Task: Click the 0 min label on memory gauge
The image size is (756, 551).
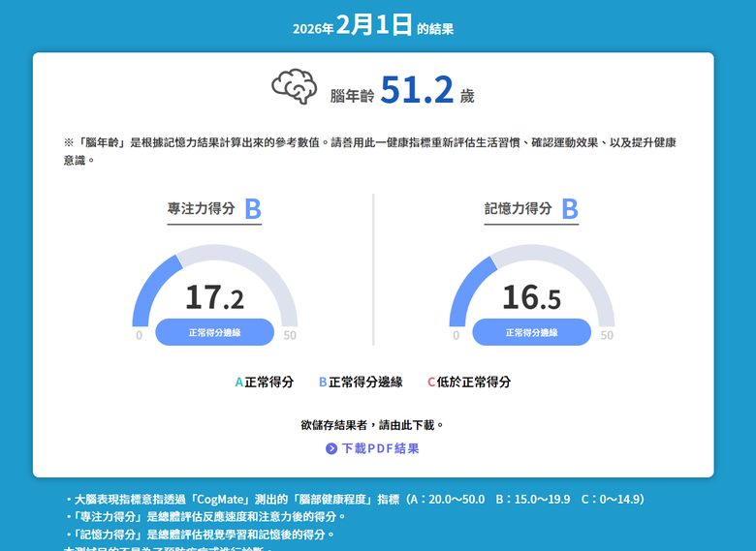Action: pos(456,335)
